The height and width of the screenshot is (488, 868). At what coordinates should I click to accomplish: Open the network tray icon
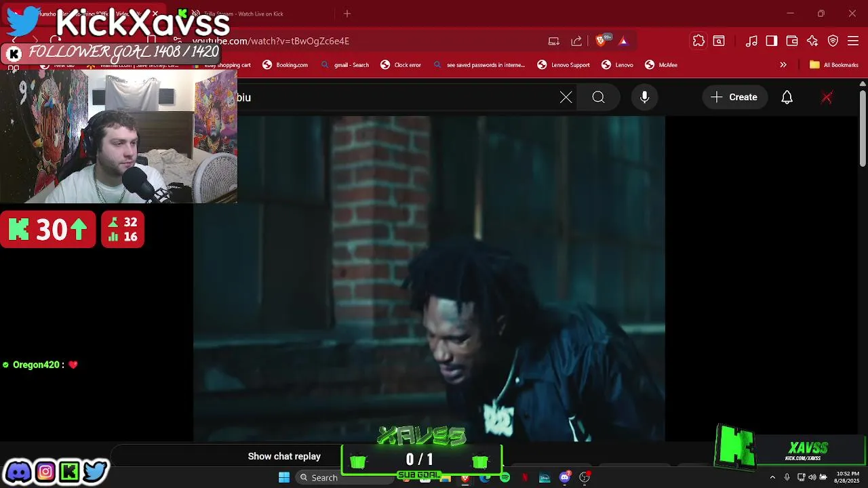click(x=801, y=477)
